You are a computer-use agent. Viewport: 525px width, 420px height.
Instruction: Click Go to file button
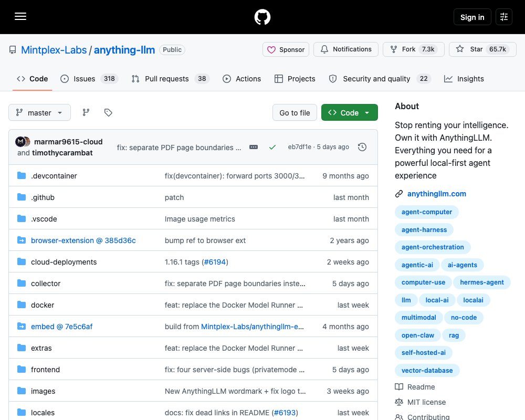(x=295, y=112)
